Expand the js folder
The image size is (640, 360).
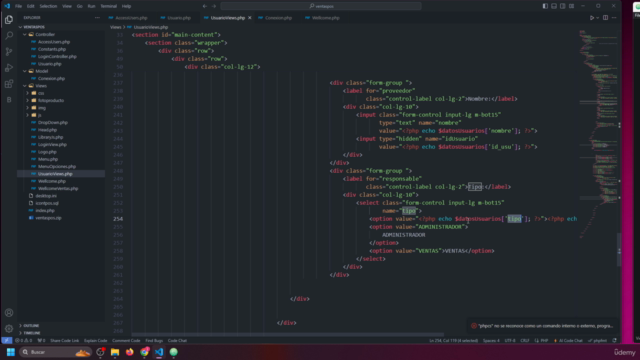pyautogui.click(x=28, y=115)
